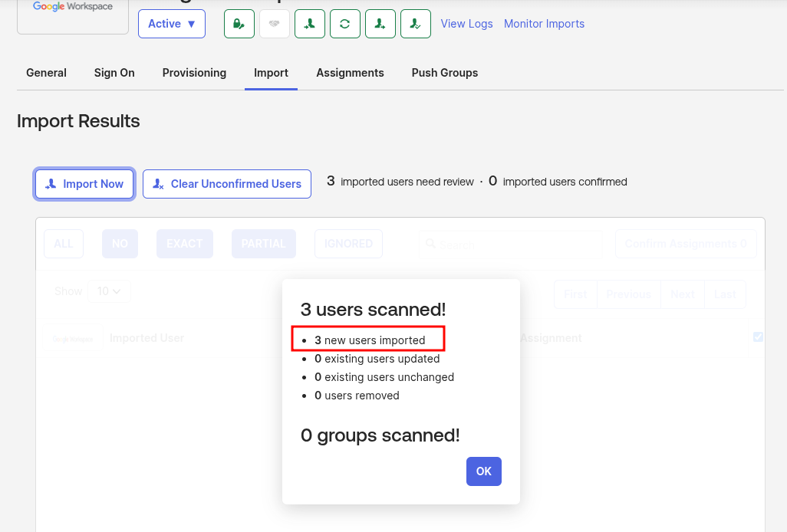The image size is (787, 532).
Task: Expand the Show 10 entries dropdown
Action: (x=110, y=291)
